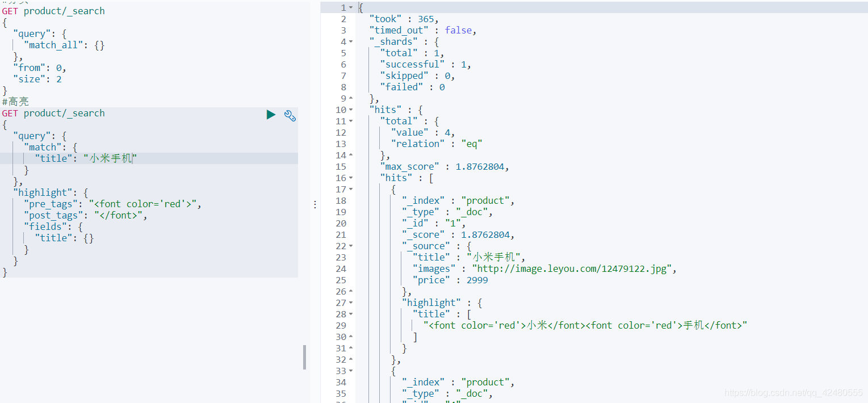The height and width of the screenshot is (403, 868).
Task: Click line number 29 in response gutter
Action: [x=341, y=325]
